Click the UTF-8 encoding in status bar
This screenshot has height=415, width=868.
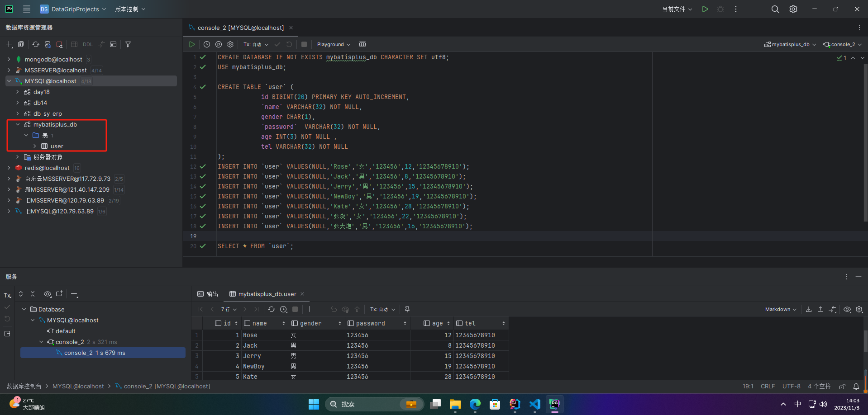pos(792,387)
